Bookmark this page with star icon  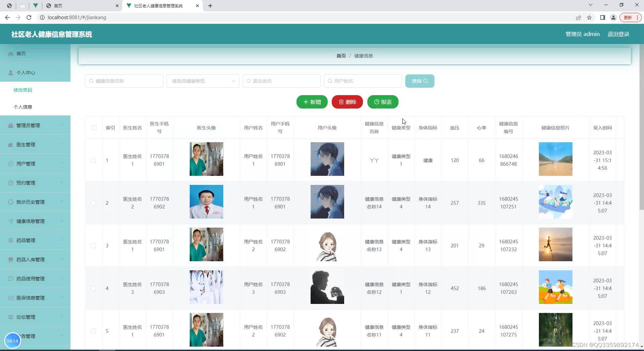pyautogui.click(x=589, y=17)
